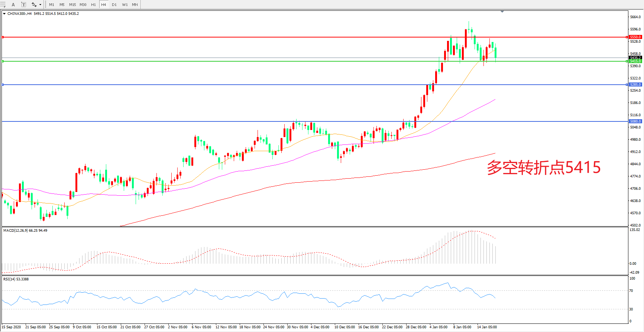Change chart to W1 weekly timeframe
Viewport: 644px width, 332px height.
pos(124,5)
